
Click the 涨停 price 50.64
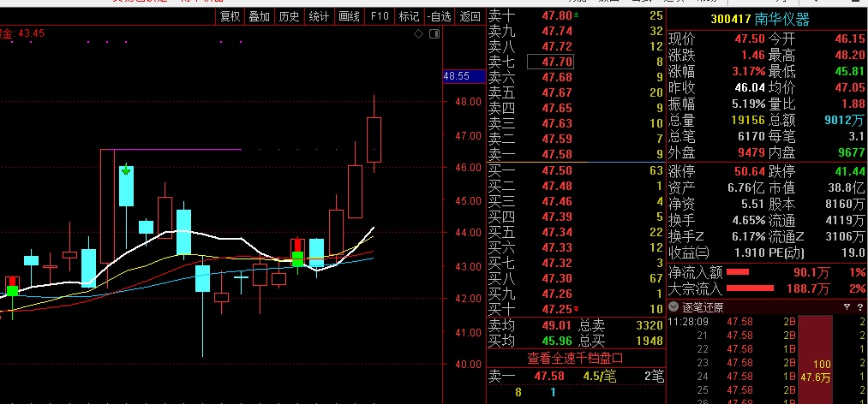coord(750,170)
